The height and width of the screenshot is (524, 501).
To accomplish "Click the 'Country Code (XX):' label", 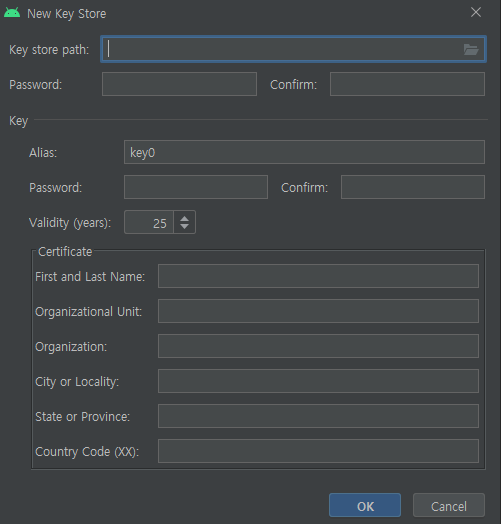I will pyautogui.click(x=87, y=452).
